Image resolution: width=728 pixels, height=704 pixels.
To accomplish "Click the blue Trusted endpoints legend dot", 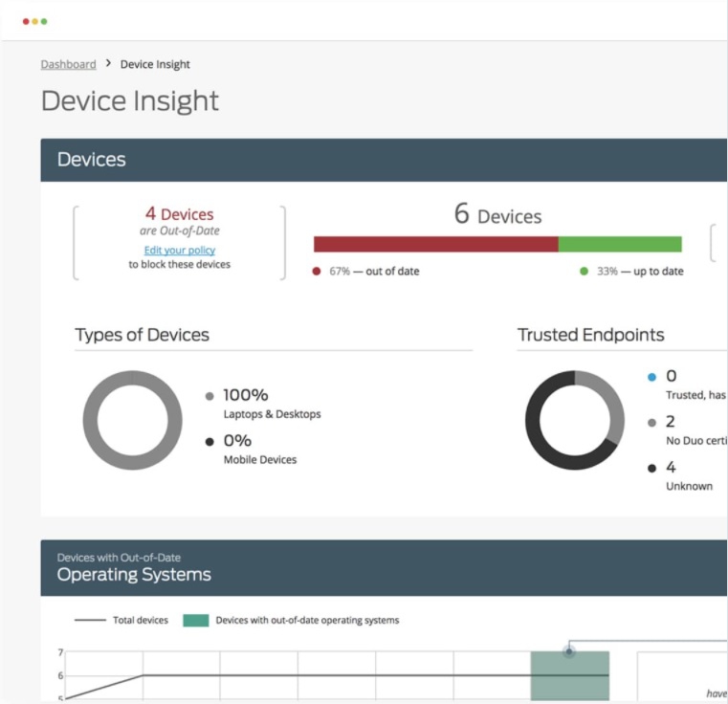I will pos(651,377).
